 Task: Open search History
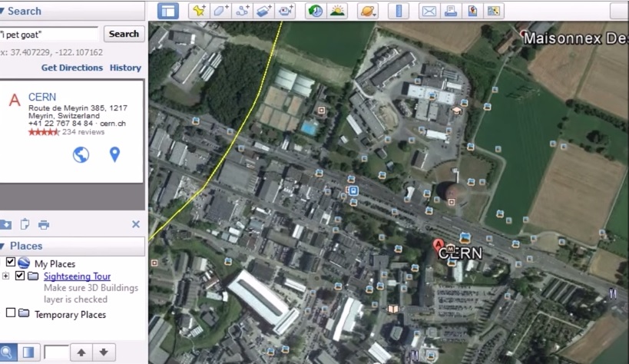click(x=125, y=68)
